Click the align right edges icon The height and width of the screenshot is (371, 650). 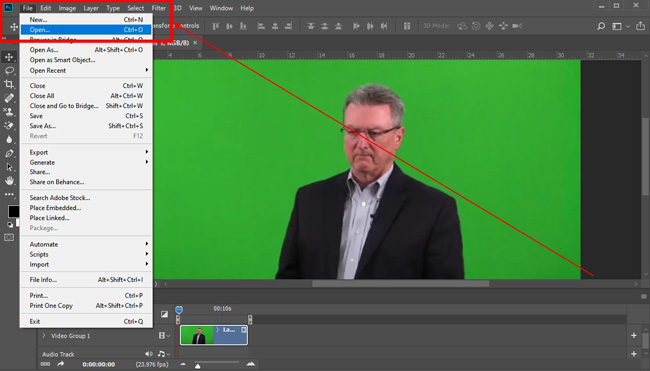[x=289, y=26]
